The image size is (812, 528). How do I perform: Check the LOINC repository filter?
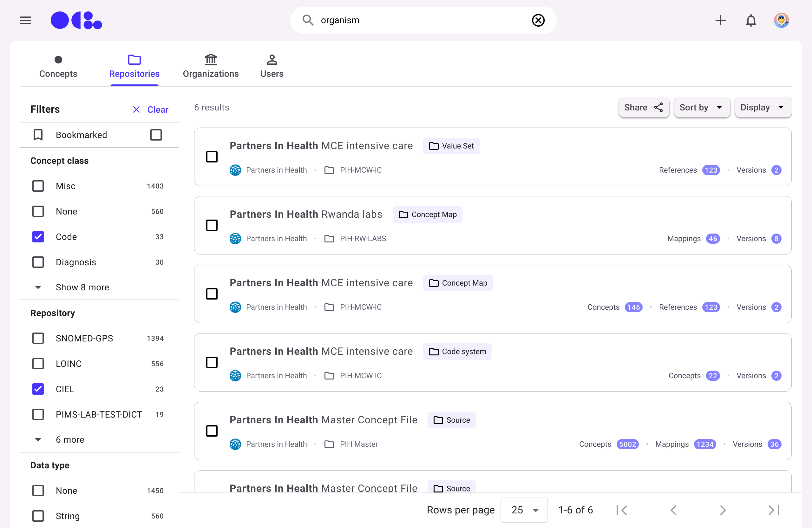(x=38, y=364)
